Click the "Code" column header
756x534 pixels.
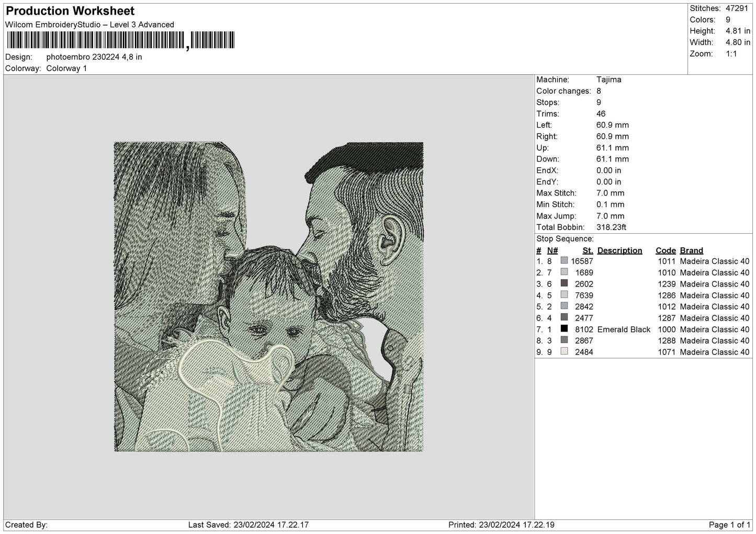point(665,251)
